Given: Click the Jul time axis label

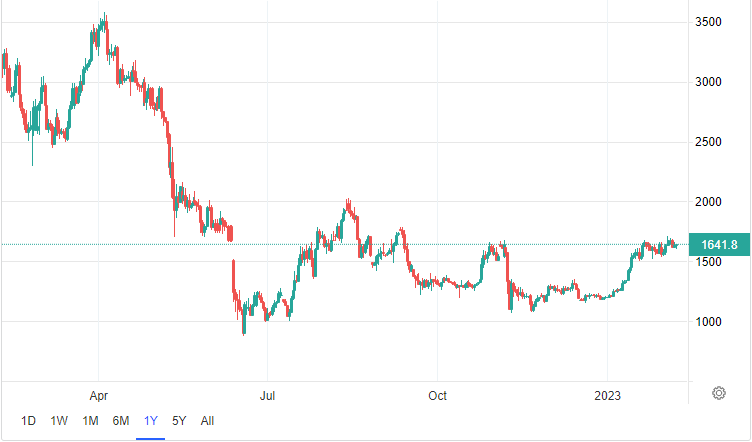Looking at the screenshot, I should pyautogui.click(x=267, y=394).
